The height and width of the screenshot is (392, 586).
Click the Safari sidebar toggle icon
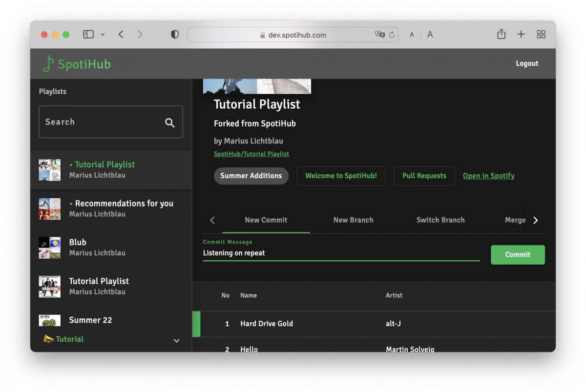click(x=88, y=34)
